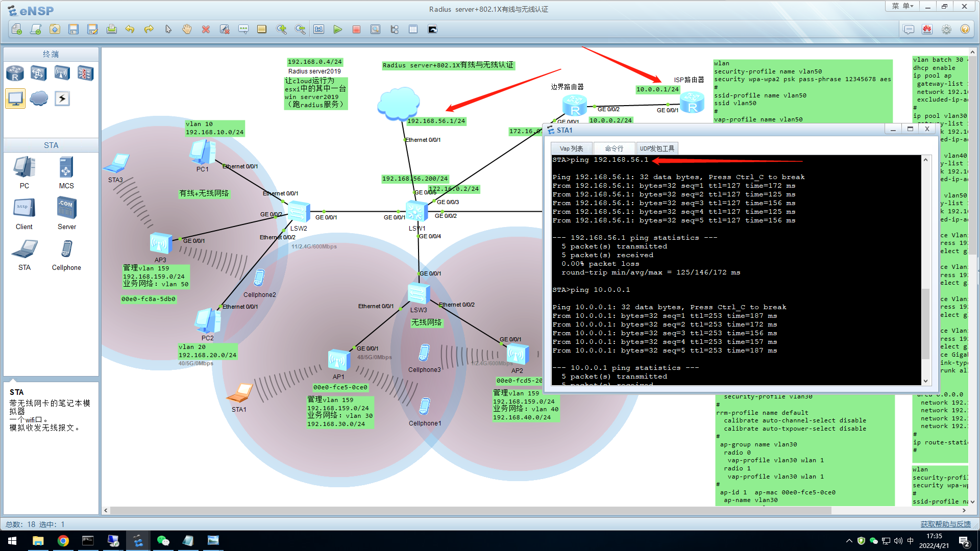Image resolution: width=980 pixels, height=551 pixels.
Task: Choose the cloud device category
Action: point(39,98)
